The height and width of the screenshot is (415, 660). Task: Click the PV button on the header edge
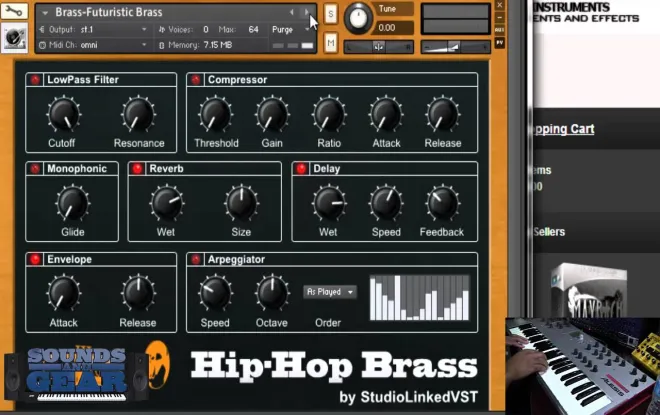(500, 43)
